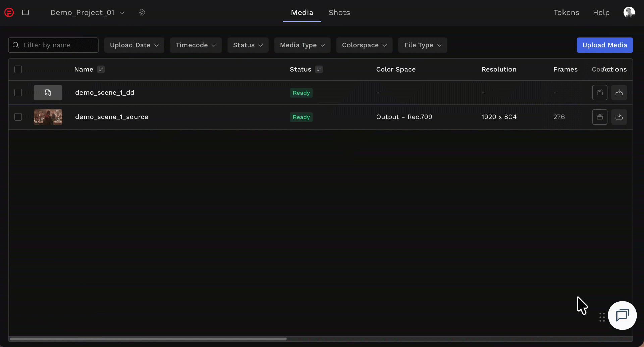Check the demo_scene_1_dd row checkbox
The height and width of the screenshot is (347, 644).
[18, 92]
